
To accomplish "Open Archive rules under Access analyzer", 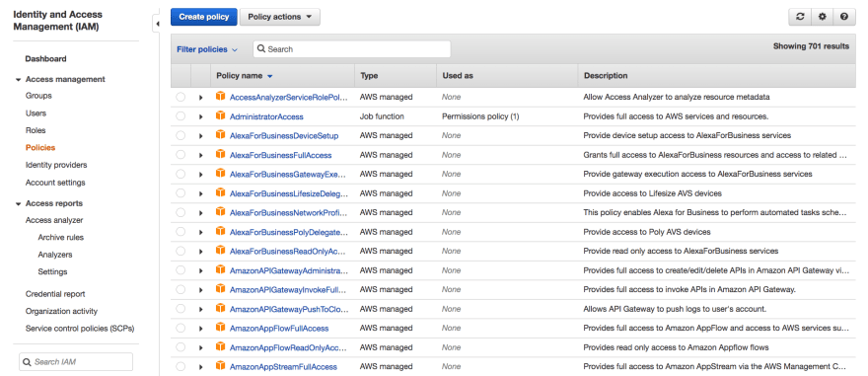I will tap(61, 238).
